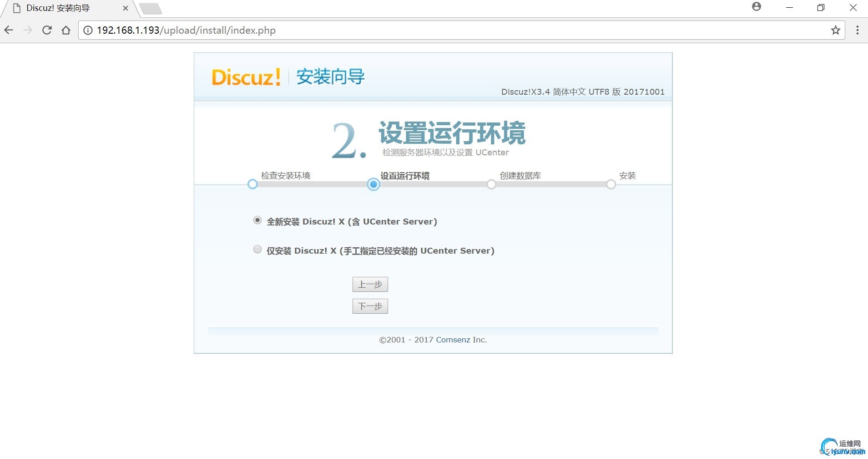The image size is (868, 459).
Task: Click label 仅安装 Discuz! X 手工指定 UCenter Server
Action: pos(380,251)
